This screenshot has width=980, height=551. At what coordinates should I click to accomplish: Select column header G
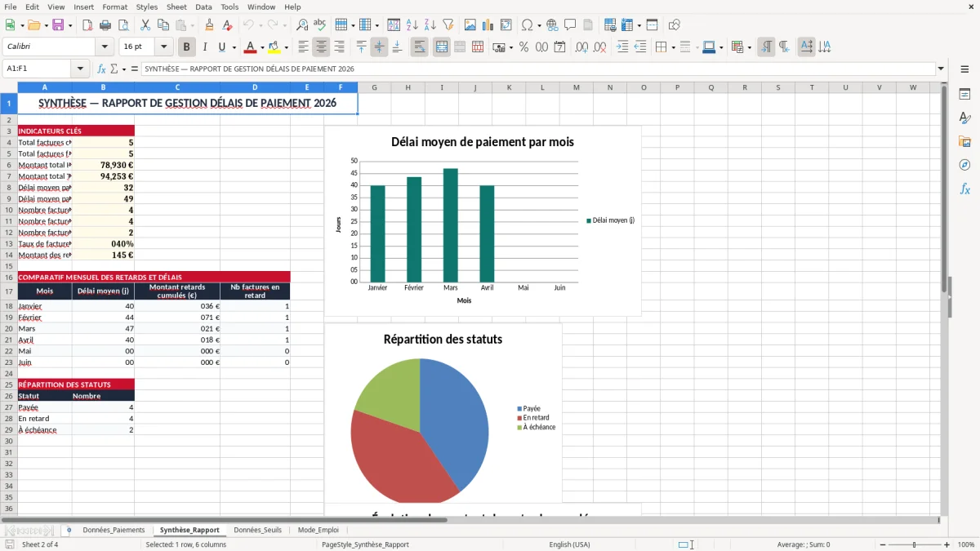[374, 87]
